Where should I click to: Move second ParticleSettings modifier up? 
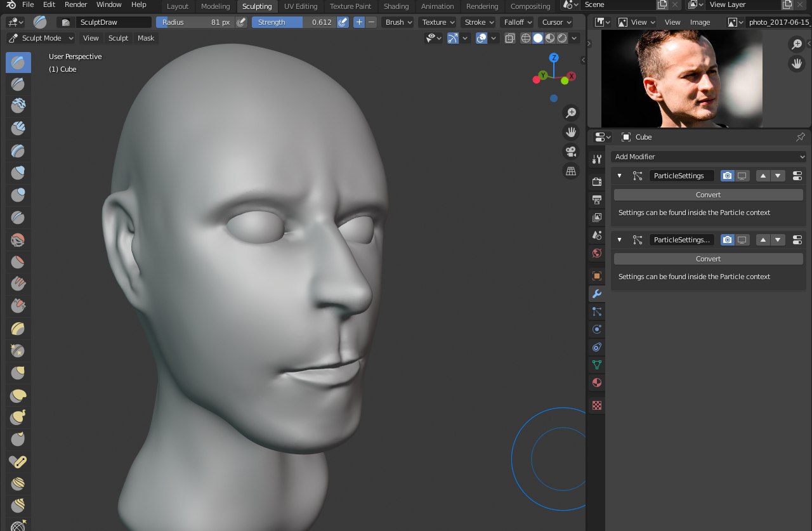click(x=763, y=240)
